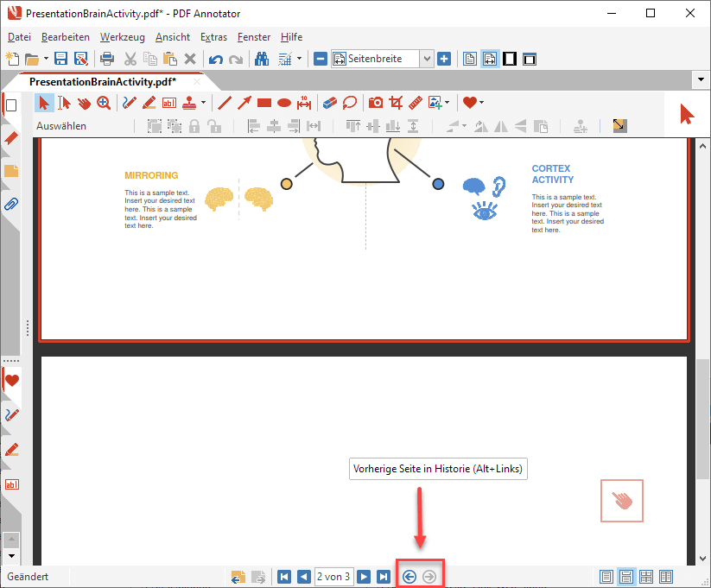This screenshot has width=711, height=588.
Task: Open the document tab list dropdown
Action: tap(701, 79)
